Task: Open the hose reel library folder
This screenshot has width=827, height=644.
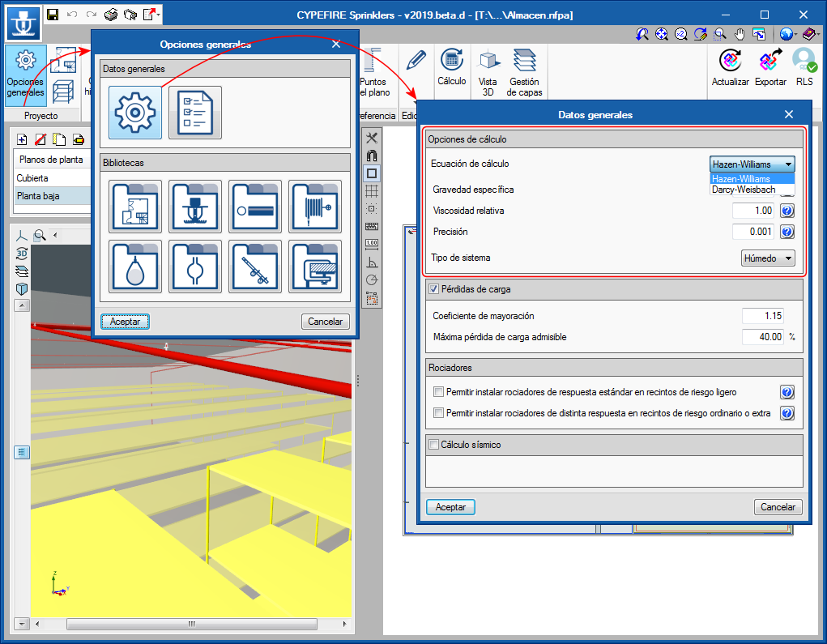Action: point(315,207)
